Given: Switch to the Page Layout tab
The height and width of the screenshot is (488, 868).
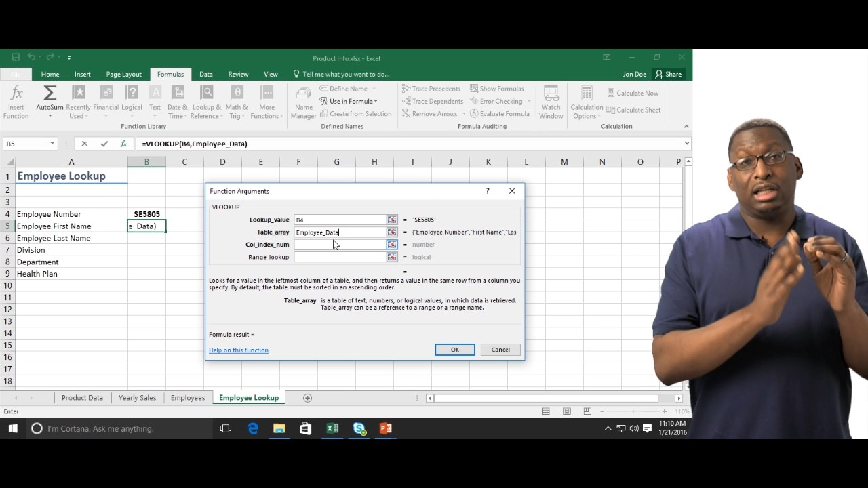Looking at the screenshot, I should pyautogui.click(x=124, y=74).
